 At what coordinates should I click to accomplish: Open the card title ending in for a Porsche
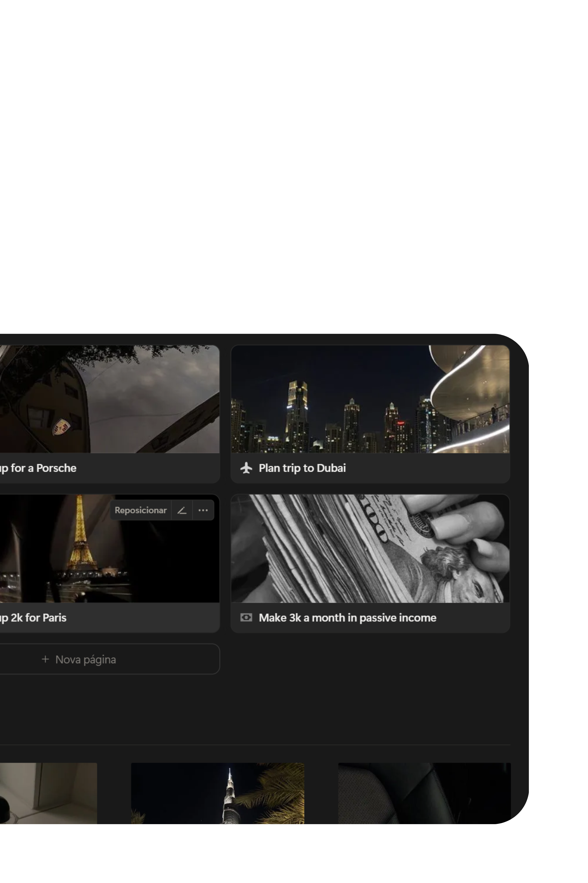click(x=41, y=468)
